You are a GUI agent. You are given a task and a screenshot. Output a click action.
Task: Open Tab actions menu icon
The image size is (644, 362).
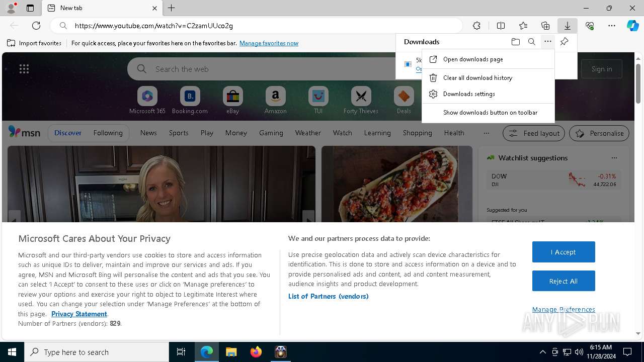(30, 8)
